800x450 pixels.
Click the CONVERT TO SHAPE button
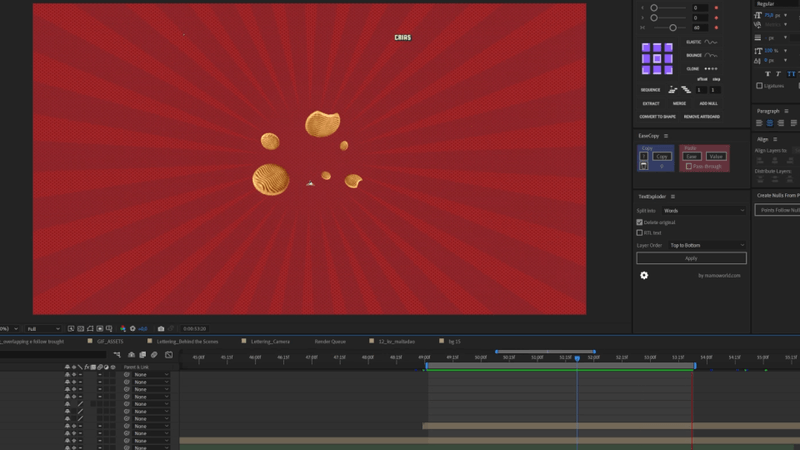(x=658, y=117)
